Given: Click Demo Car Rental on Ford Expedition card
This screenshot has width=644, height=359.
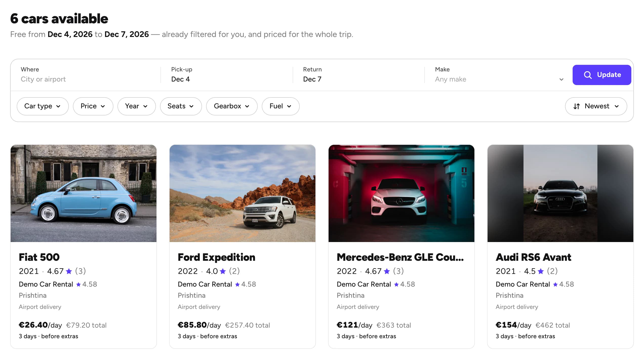Looking at the screenshot, I should [x=205, y=284].
